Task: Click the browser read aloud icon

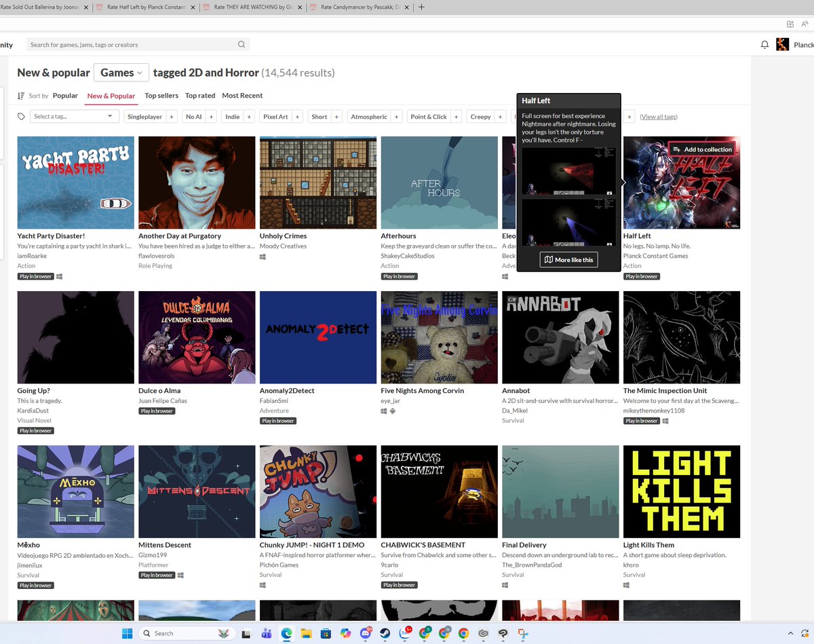Action: pos(805,23)
